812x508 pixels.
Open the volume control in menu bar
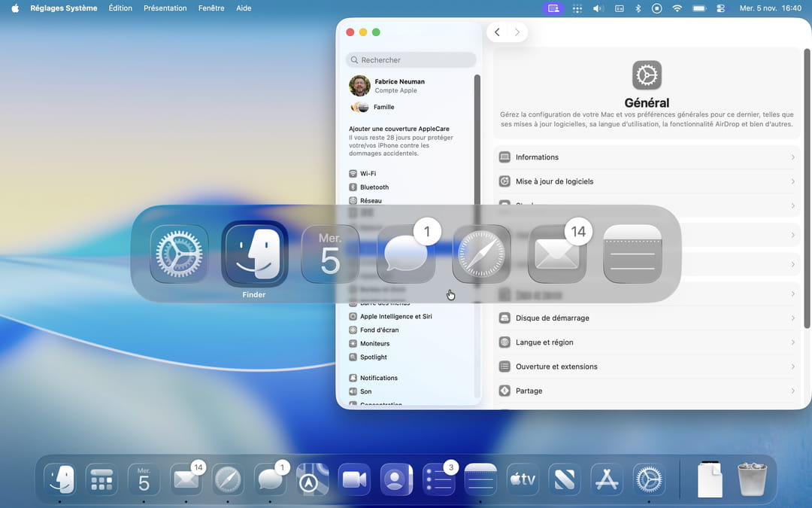coord(598,8)
